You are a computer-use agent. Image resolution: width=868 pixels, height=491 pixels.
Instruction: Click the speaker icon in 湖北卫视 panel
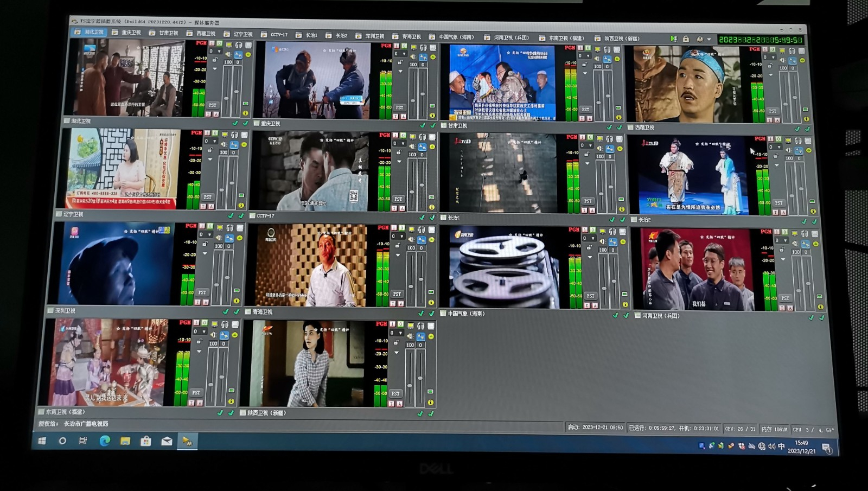(x=228, y=55)
